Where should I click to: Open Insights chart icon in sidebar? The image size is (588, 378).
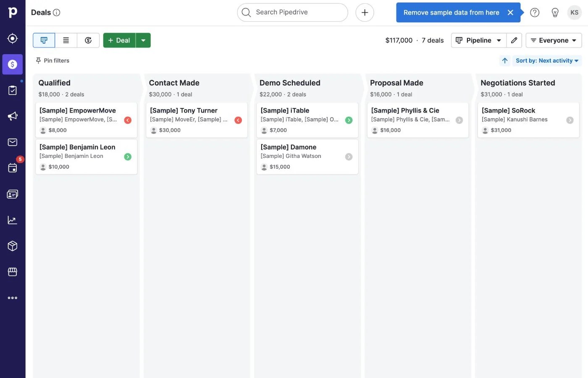coord(13,220)
